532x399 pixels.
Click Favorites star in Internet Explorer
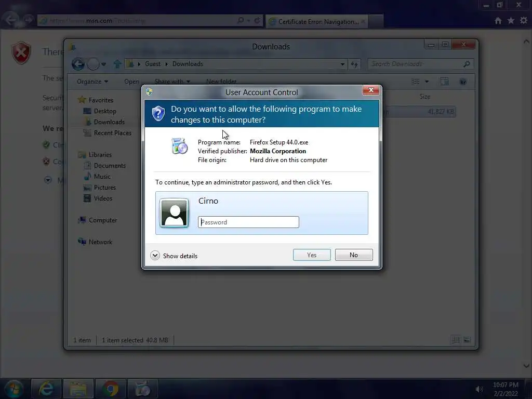coord(511,21)
